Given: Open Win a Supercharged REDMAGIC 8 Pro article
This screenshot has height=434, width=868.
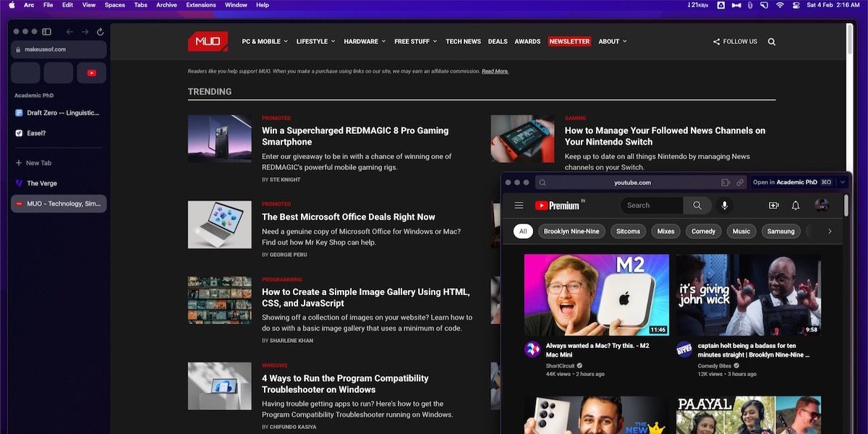Looking at the screenshot, I should pyautogui.click(x=355, y=136).
